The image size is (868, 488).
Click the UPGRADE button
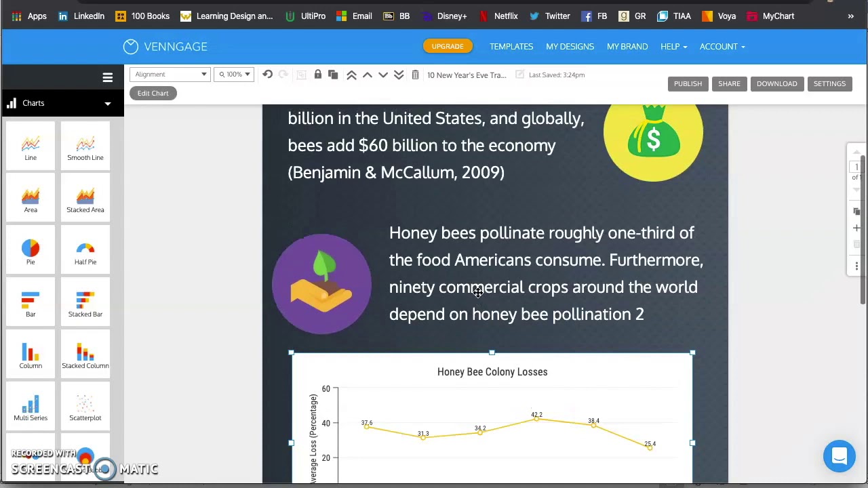pyautogui.click(x=448, y=46)
